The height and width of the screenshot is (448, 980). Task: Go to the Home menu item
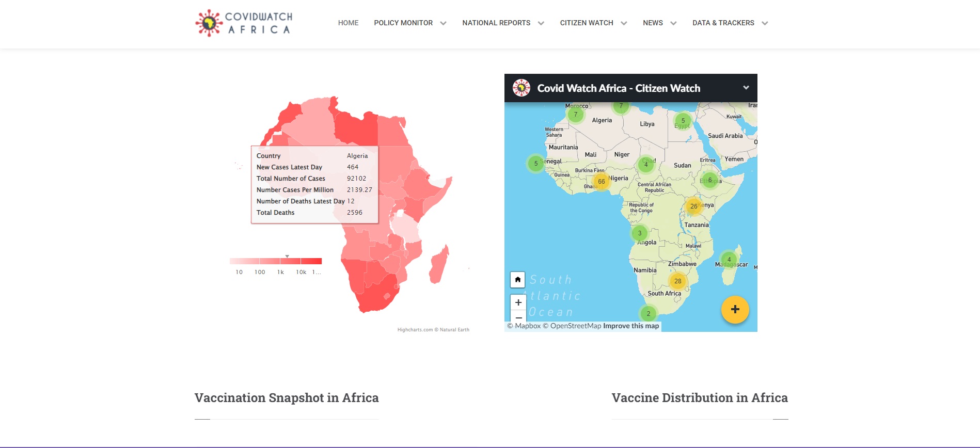pos(348,23)
